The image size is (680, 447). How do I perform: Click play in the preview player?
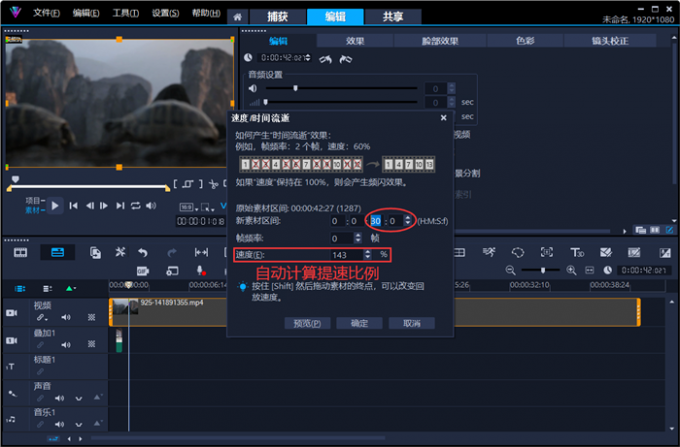[55, 206]
